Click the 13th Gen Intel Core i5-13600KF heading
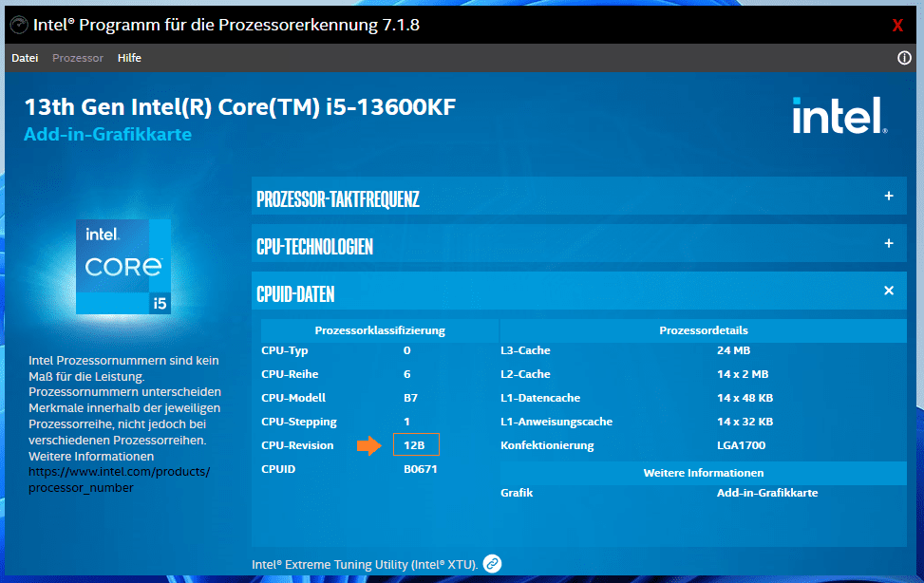 240,106
